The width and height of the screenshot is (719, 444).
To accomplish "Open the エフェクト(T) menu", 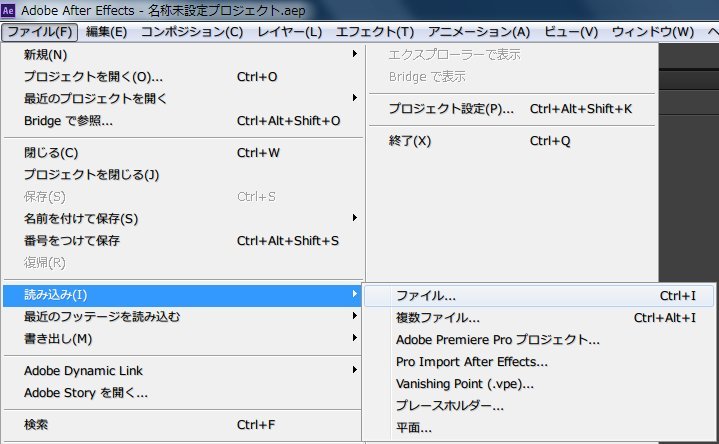I will point(375,32).
